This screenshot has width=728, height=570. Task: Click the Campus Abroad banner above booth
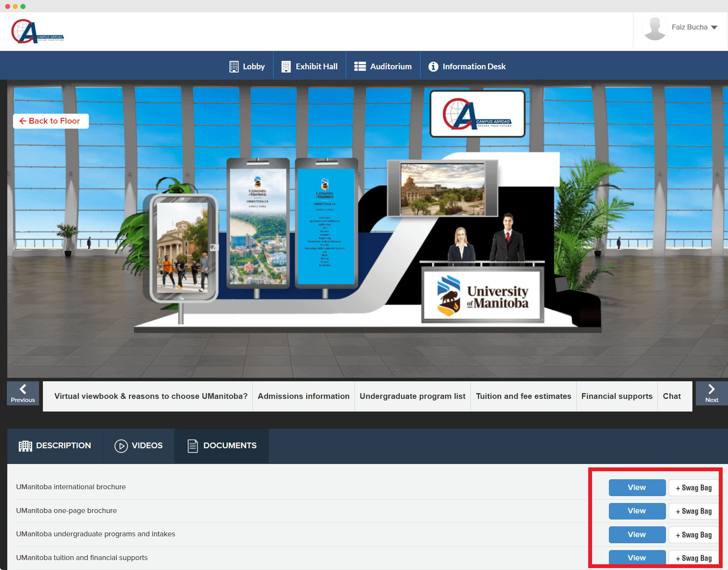[477, 114]
